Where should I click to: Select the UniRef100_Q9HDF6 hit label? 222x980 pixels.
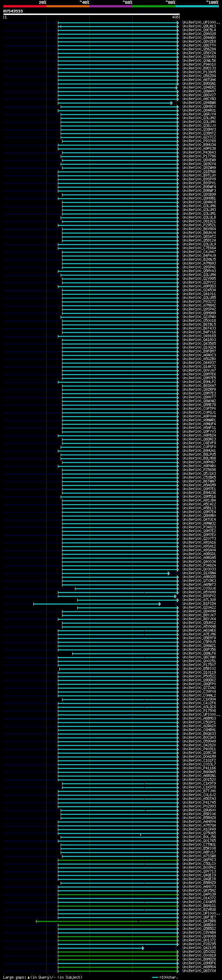(x=199, y=963)
